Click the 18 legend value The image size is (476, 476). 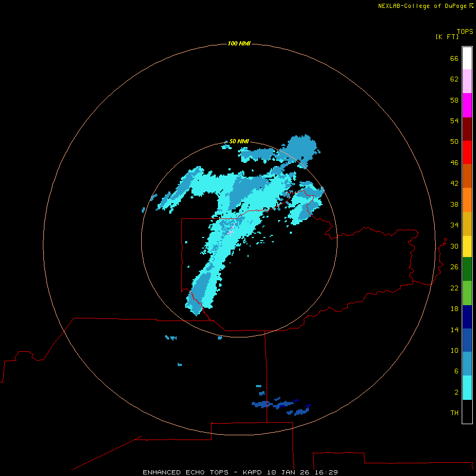(x=454, y=309)
